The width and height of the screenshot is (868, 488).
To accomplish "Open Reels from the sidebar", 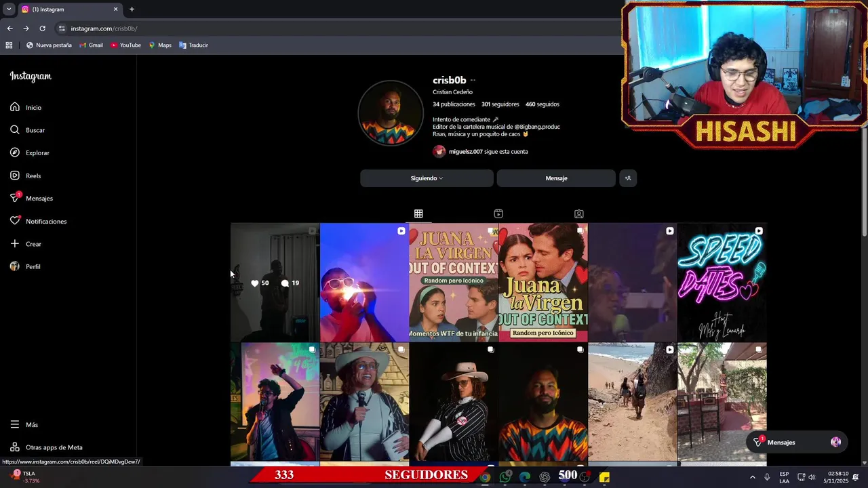I will point(26,176).
